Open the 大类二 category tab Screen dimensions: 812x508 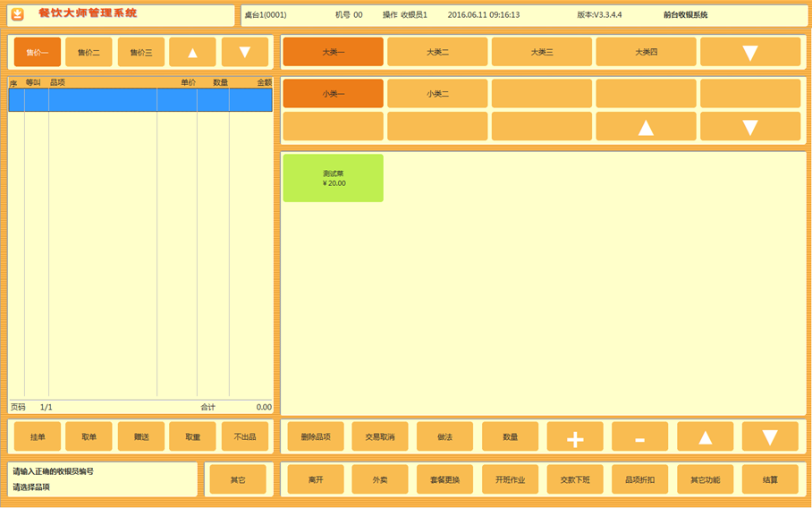(437, 52)
